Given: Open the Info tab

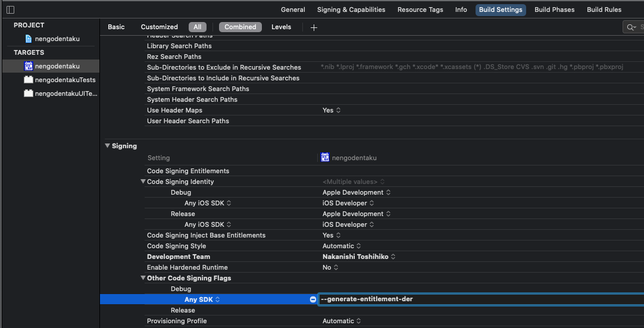Looking at the screenshot, I should click(461, 10).
